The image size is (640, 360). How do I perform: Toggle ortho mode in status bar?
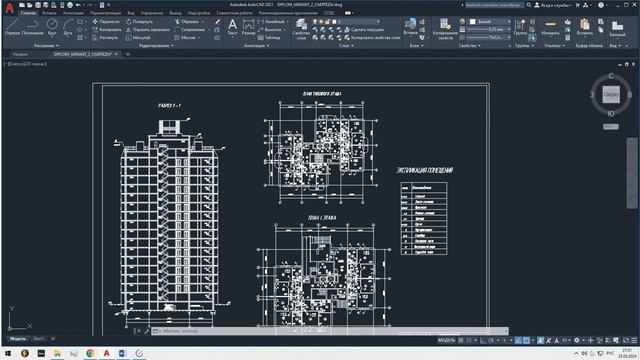(482, 340)
